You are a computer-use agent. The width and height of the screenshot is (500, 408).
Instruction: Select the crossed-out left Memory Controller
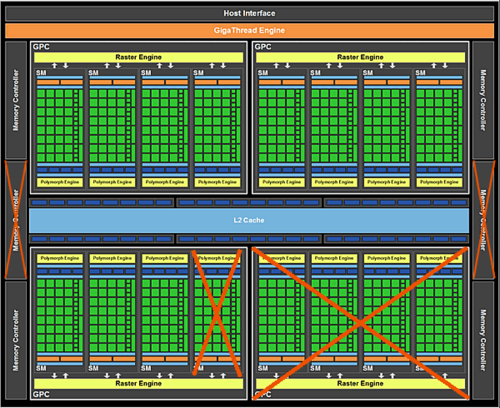pos(16,220)
